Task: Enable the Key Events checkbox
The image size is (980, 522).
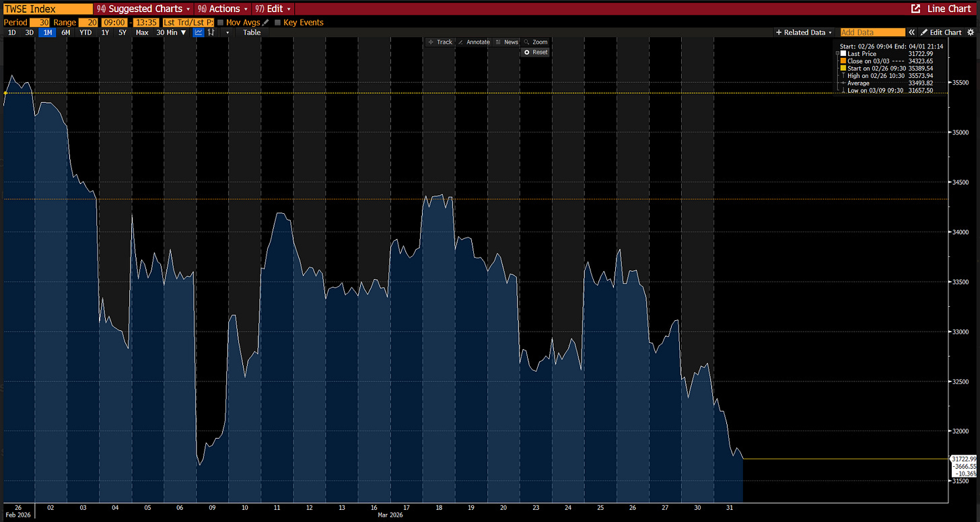Action: pos(277,22)
